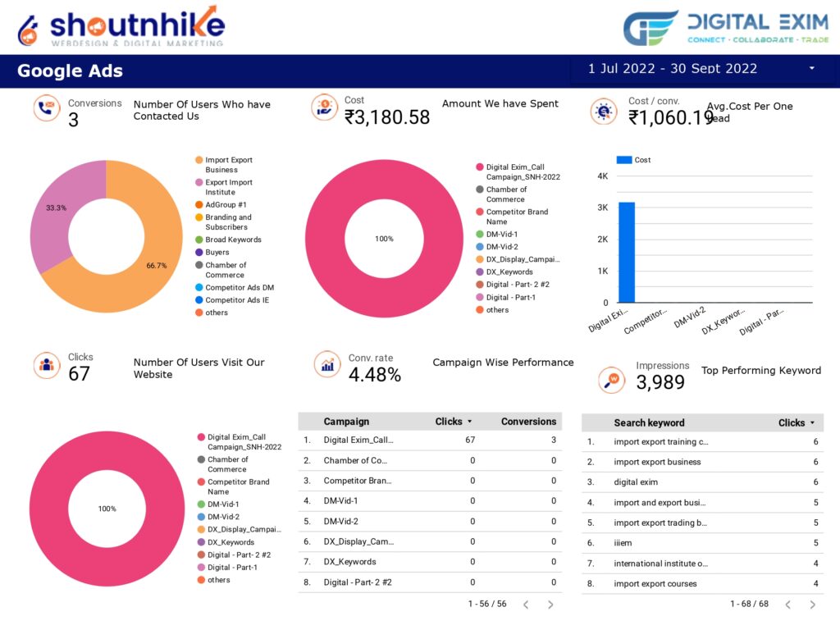Click keyword 'international institute o...'

point(660,564)
